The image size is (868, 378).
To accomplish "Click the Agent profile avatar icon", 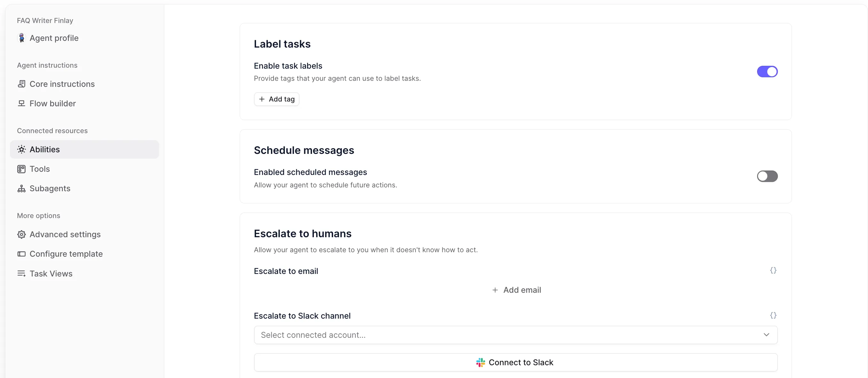I will click(21, 38).
